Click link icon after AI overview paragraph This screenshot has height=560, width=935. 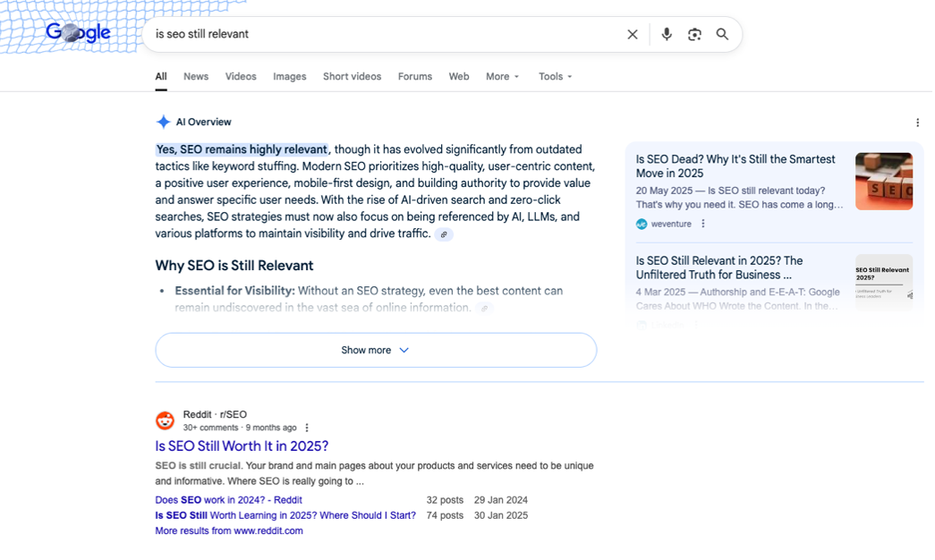[x=444, y=234]
